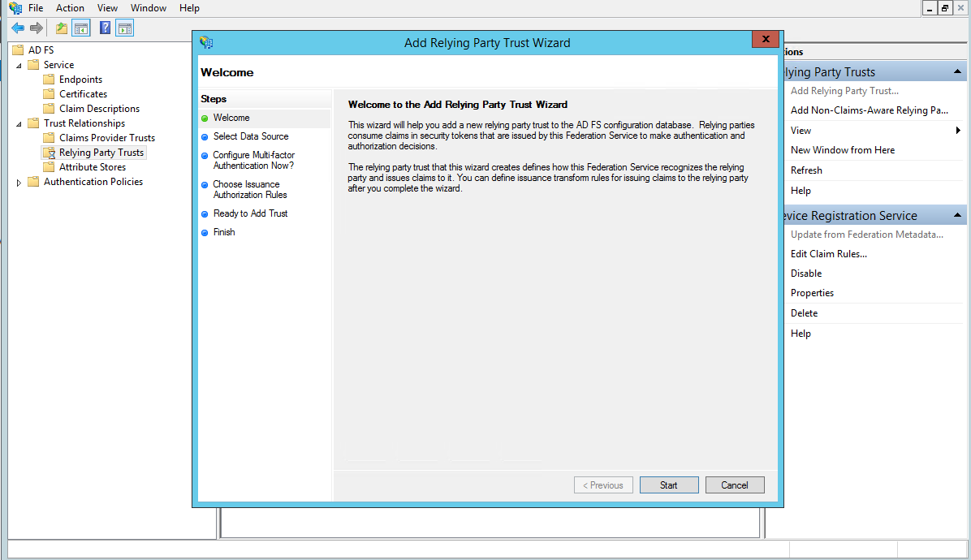Click Refresh in the Actions pane

[806, 170]
